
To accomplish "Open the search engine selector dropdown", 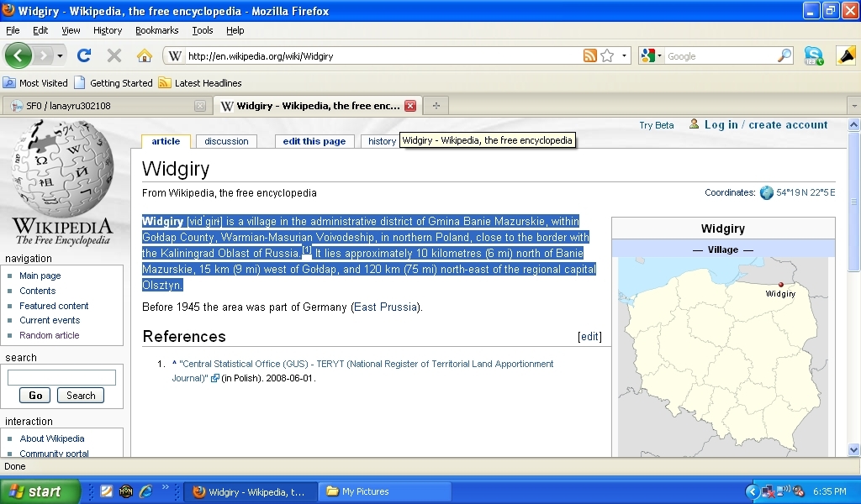I will (652, 56).
